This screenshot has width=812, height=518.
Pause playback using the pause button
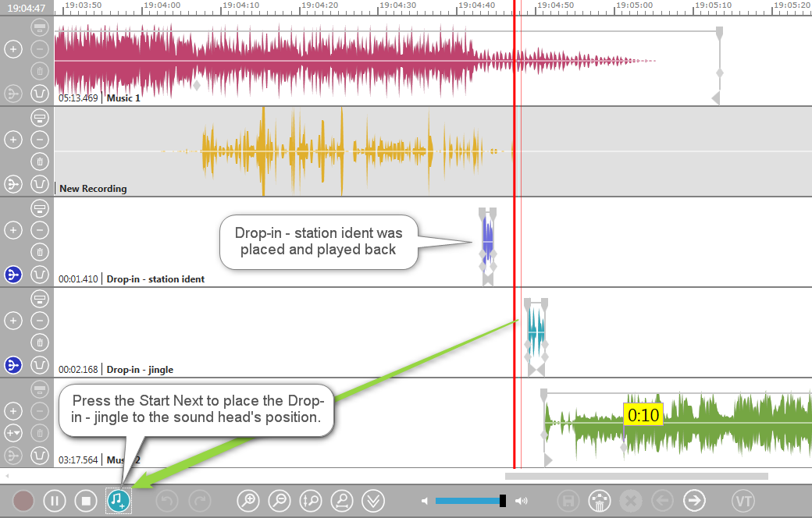pos(54,500)
